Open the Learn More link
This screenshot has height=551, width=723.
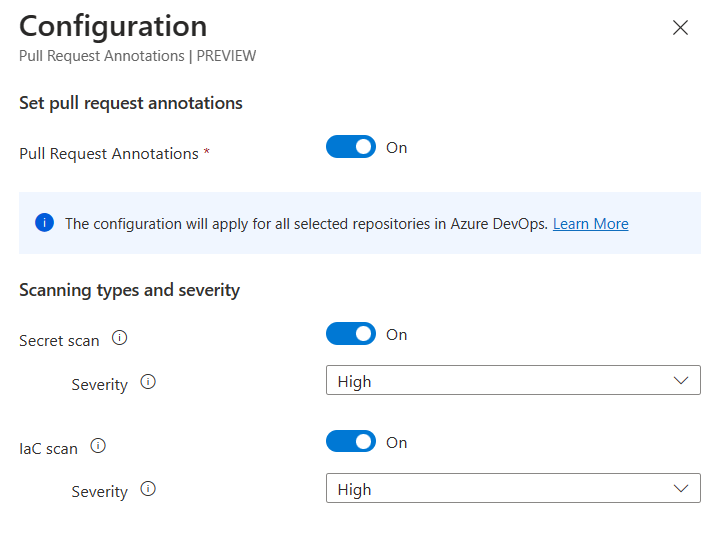click(590, 224)
